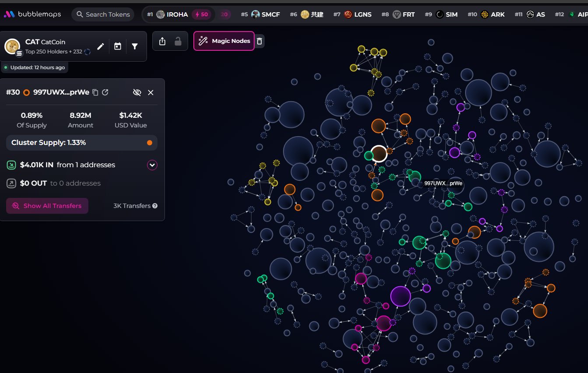This screenshot has width=588, height=373.
Task: Expand the Cluster Supply 1.33% row
Action: (x=81, y=143)
